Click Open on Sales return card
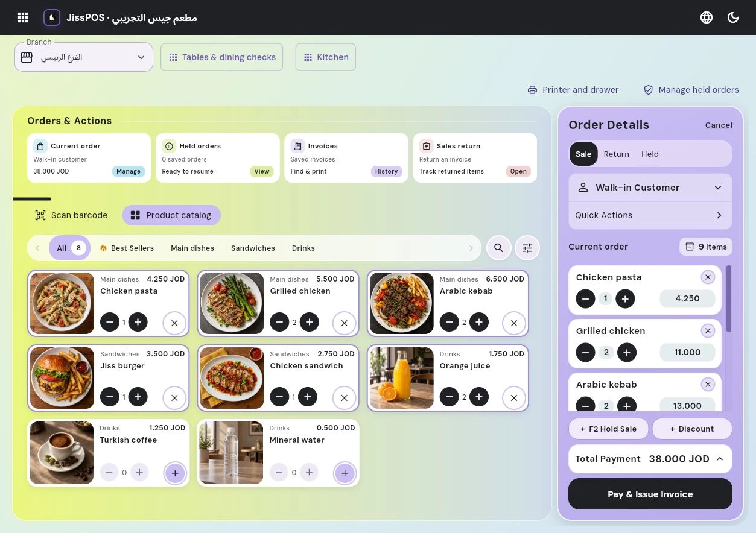 pos(518,171)
